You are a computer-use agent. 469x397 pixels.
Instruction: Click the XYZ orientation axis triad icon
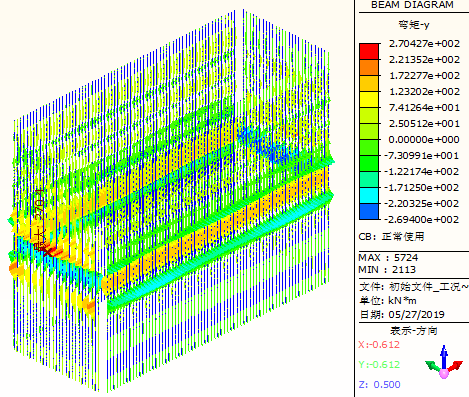(x=444, y=362)
